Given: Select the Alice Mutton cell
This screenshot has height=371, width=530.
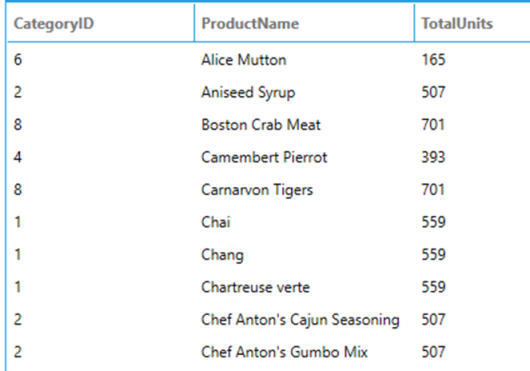Looking at the screenshot, I should [x=244, y=60].
